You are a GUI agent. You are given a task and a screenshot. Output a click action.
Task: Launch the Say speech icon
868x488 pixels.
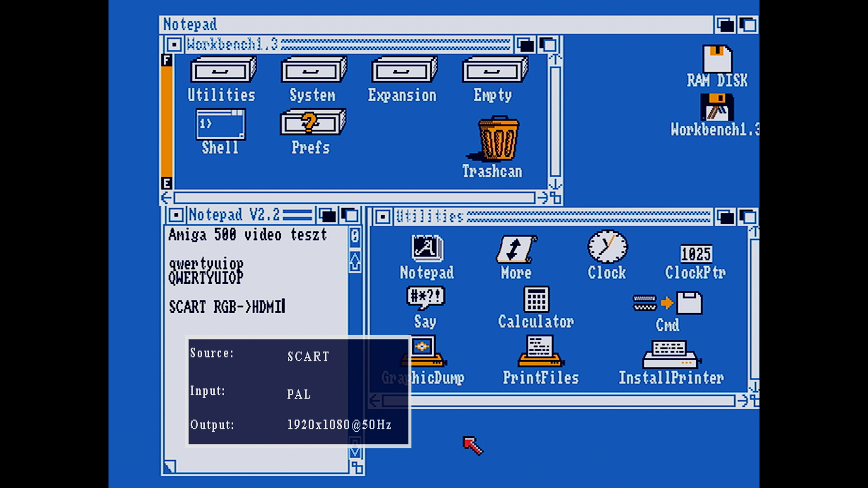pyautogui.click(x=425, y=298)
